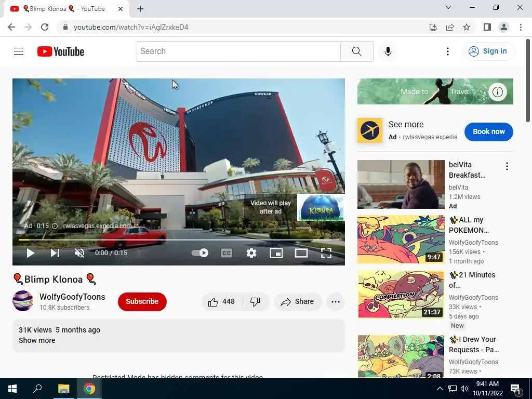The image size is (532, 399).
Task: Close the Blimp Klonoa YouTube tab
Action: [x=121, y=9]
